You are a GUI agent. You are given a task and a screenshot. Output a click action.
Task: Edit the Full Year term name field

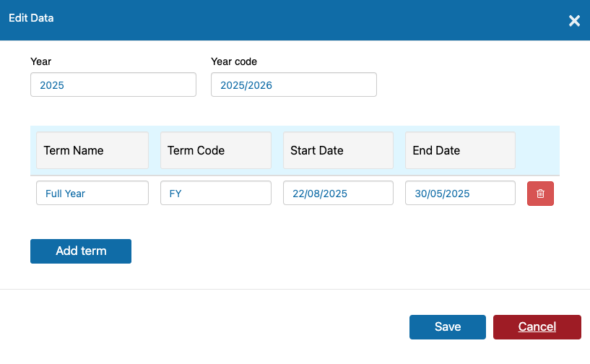pos(92,193)
